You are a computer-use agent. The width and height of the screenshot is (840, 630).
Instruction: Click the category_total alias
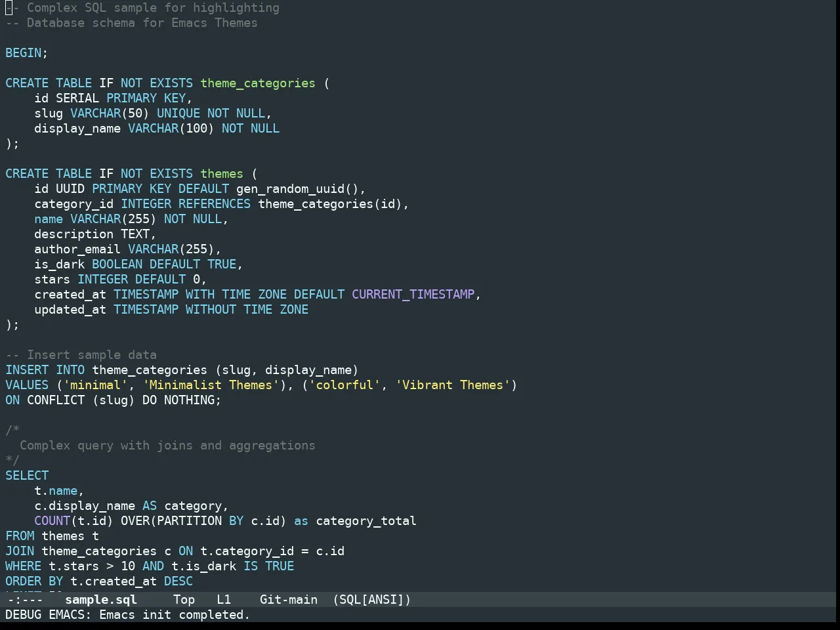[366, 521]
